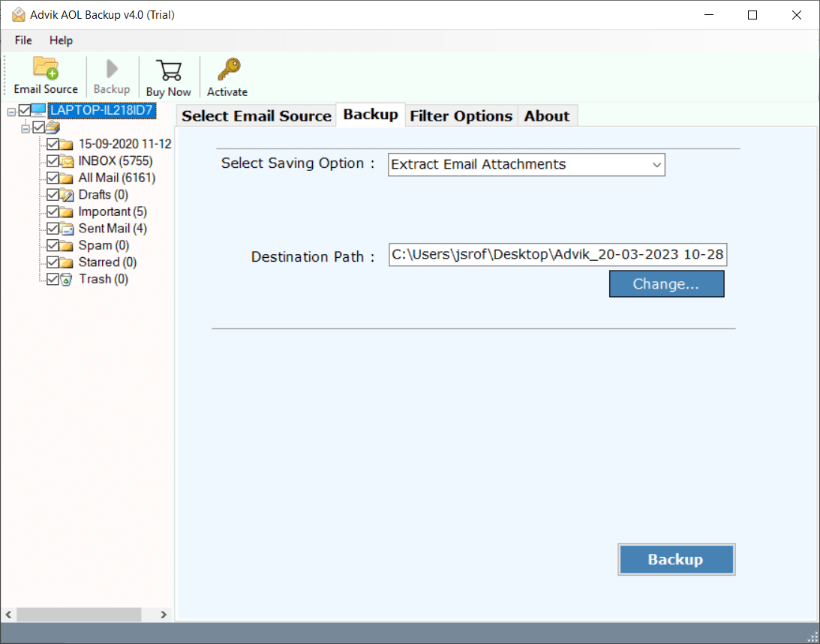Image resolution: width=820 pixels, height=644 pixels.
Task: Uncheck the LAPTOP-IL218ID7 root checkbox
Action: pyautogui.click(x=25, y=110)
